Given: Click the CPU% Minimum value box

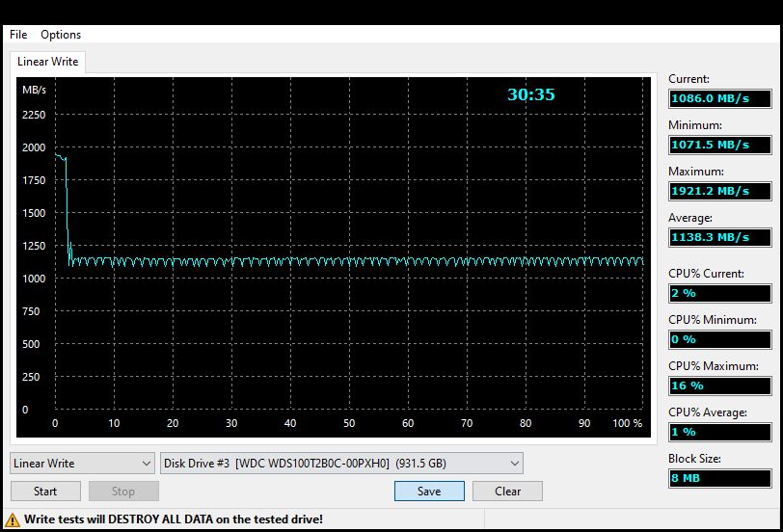Looking at the screenshot, I should 719,339.
